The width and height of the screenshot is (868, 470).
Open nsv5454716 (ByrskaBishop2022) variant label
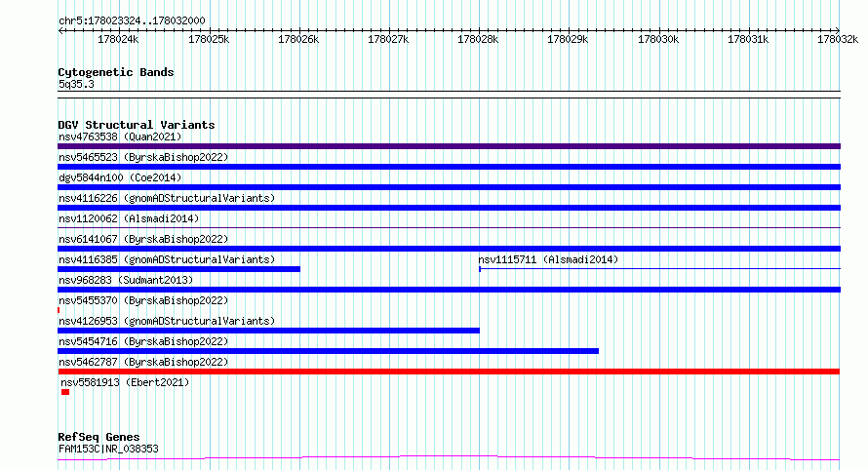(143, 341)
